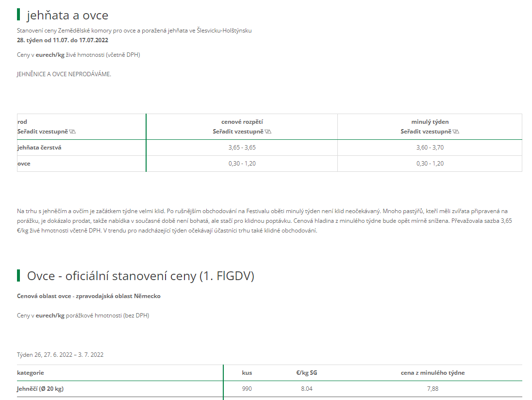Sort cenové rozpětí via Seřadit vzestupně text
The width and height of the screenshot is (532, 400).
[x=238, y=132]
